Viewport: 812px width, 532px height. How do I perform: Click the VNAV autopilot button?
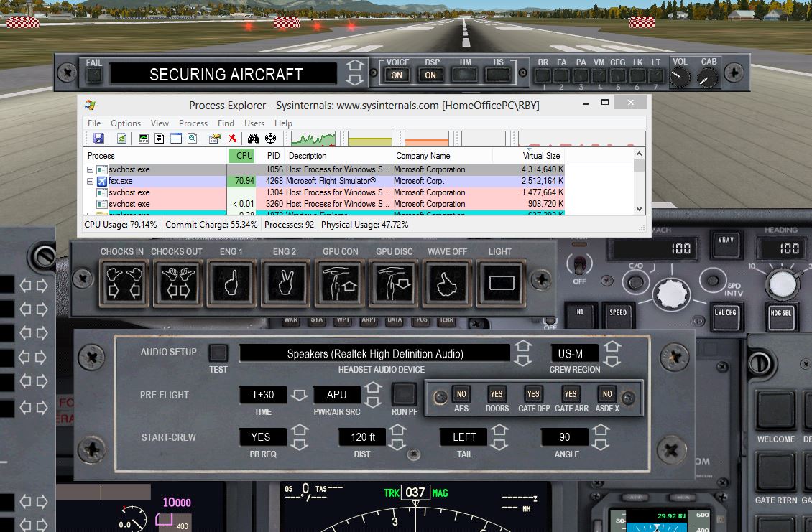point(726,246)
